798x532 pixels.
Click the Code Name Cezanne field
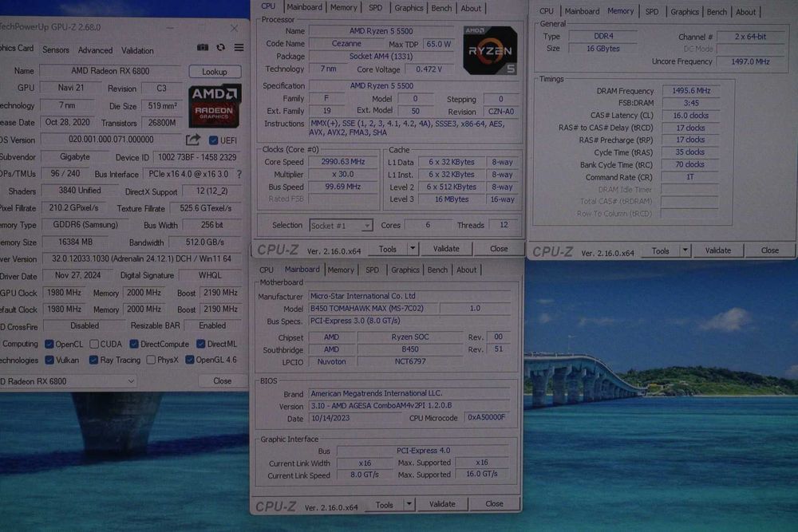(x=346, y=44)
